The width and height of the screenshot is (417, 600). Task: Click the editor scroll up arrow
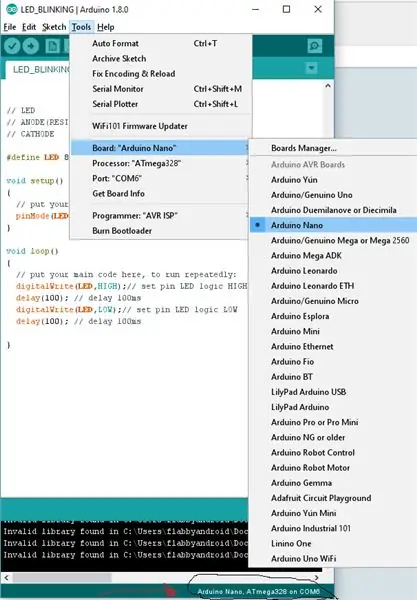pyautogui.click(x=328, y=86)
